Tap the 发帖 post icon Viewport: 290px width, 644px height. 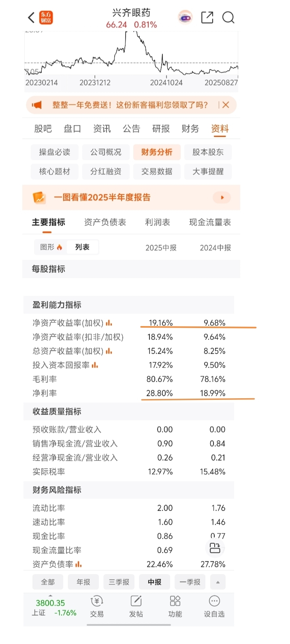(136, 601)
